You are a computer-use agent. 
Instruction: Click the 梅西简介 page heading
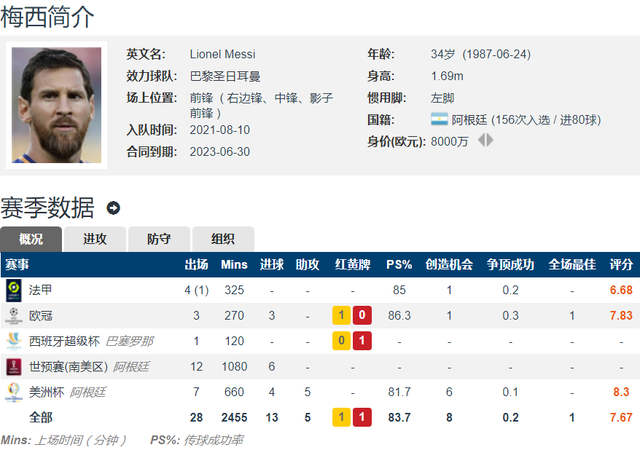[47, 17]
